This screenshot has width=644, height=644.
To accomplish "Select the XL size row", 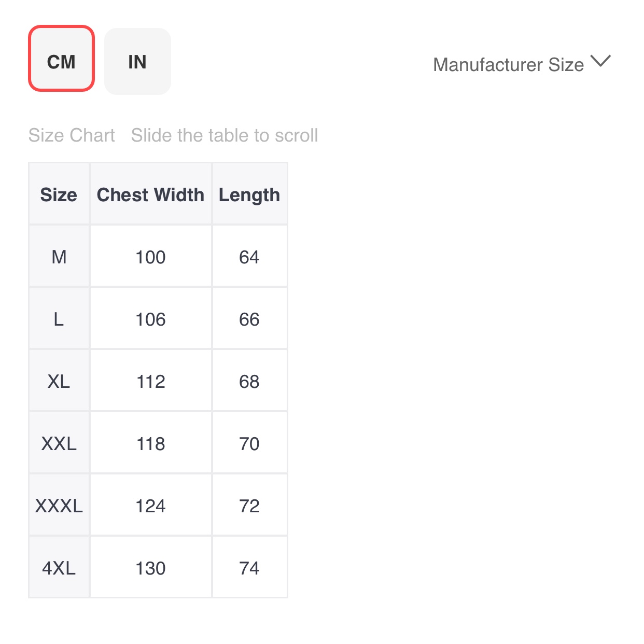I will [x=59, y=381].
